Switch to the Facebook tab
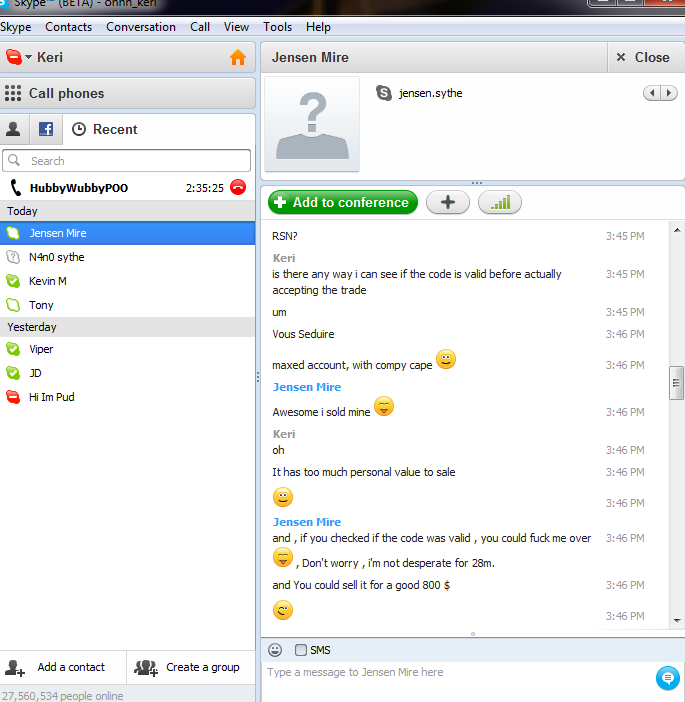This screenshot has height=702, width=685. [x=46, y=129]
